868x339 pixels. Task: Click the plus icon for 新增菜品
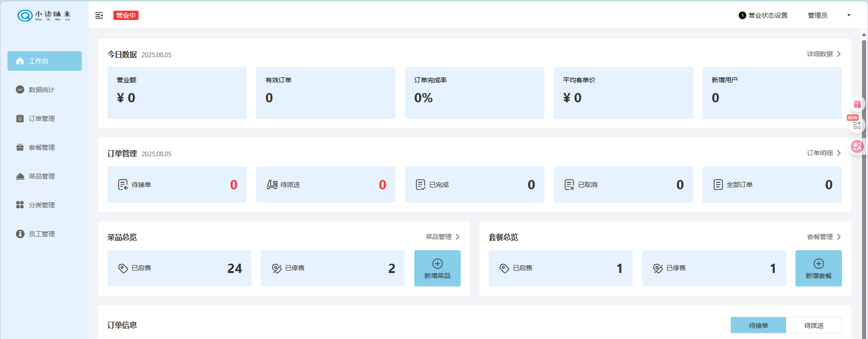point(437,264)
